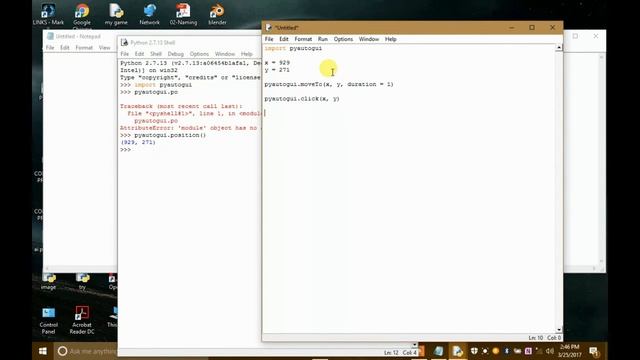Open Shell menu in Python Shell window
Image resolution: width=640 pixels, height=360 pixels.
(x=156, y=54)
